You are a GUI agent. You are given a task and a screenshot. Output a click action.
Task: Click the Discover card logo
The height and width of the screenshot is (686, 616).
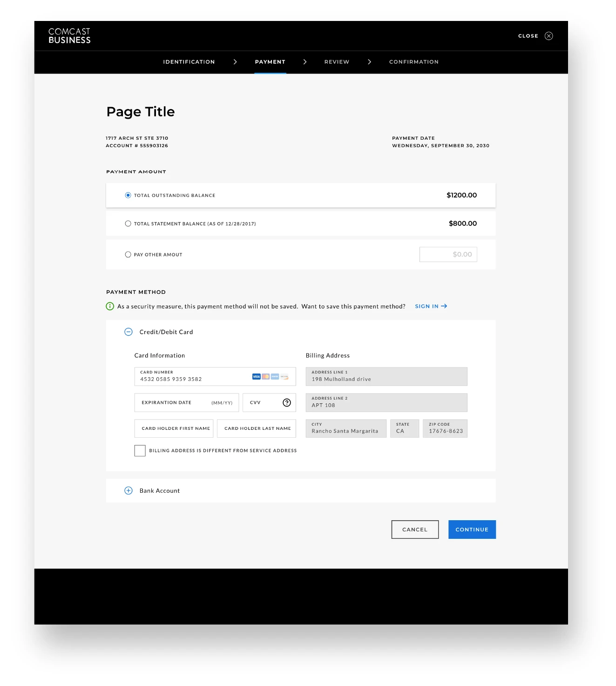[284, 377]
